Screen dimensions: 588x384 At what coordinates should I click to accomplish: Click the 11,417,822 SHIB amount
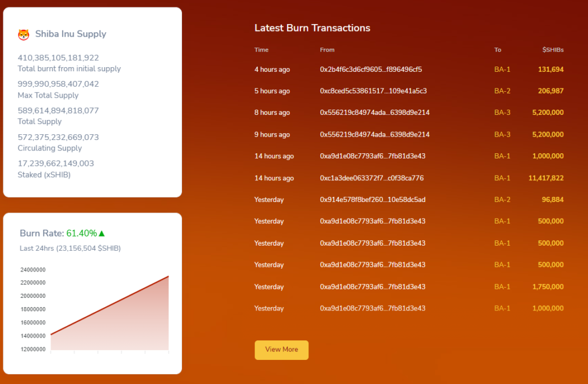[x=546, y=178]
